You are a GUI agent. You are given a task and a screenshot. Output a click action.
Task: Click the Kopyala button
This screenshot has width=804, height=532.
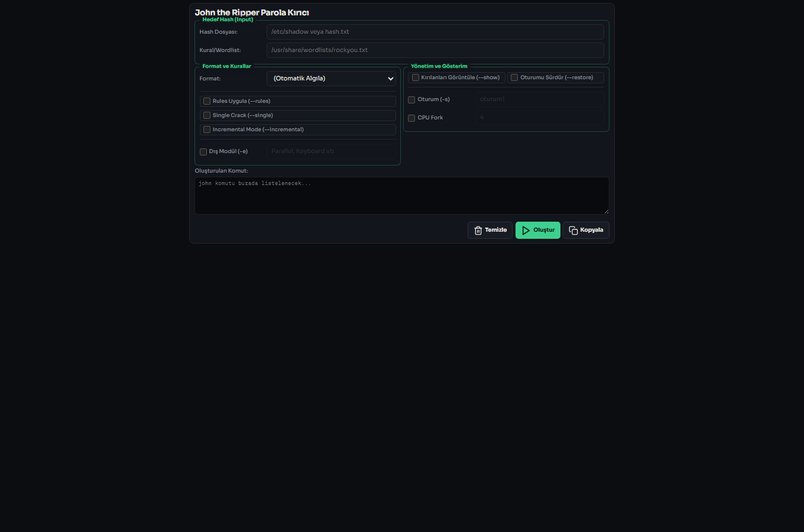pos(586,230)
